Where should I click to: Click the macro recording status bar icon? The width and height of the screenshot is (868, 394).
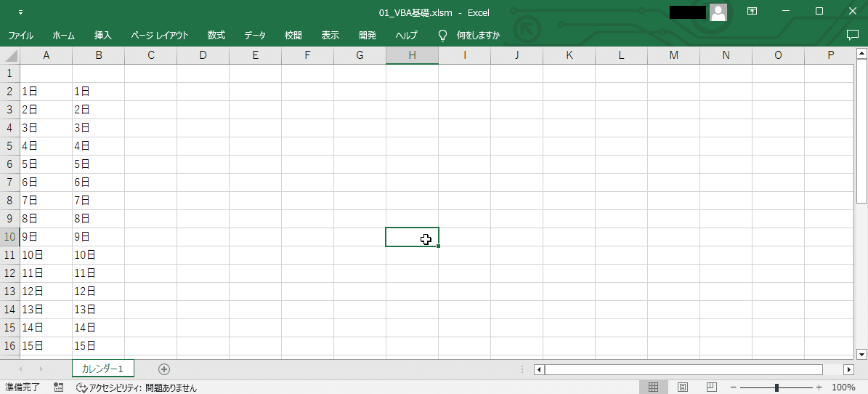(x=58, y=387)
